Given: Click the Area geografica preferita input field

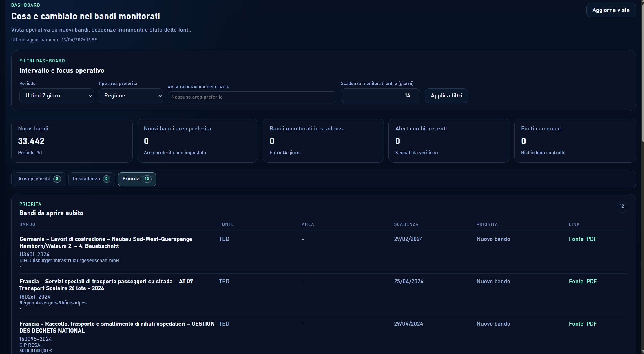Looking at the screenshot, I should [x=251, y=97].
